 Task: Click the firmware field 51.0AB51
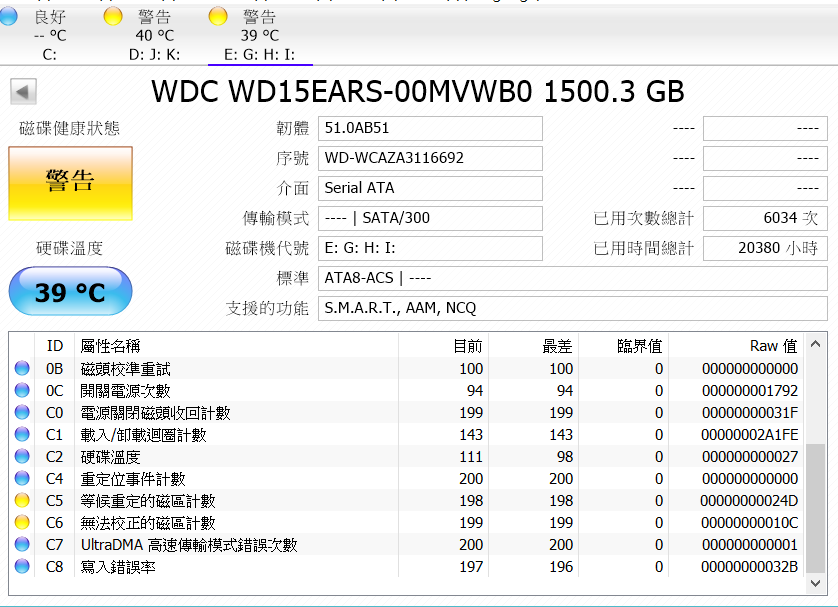point(430,128)
